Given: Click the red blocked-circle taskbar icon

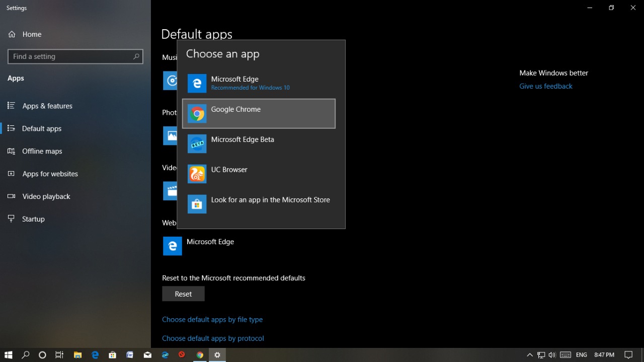Looking at the screenshot, I should click(x=182, y=355).
